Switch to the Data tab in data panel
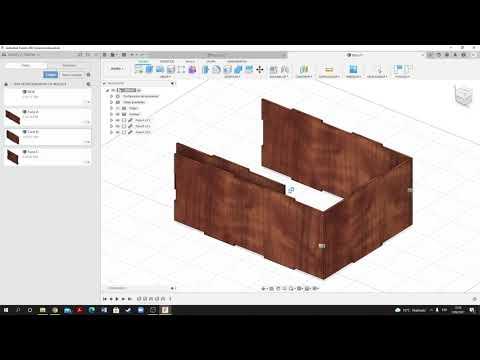 coord(26,65)
